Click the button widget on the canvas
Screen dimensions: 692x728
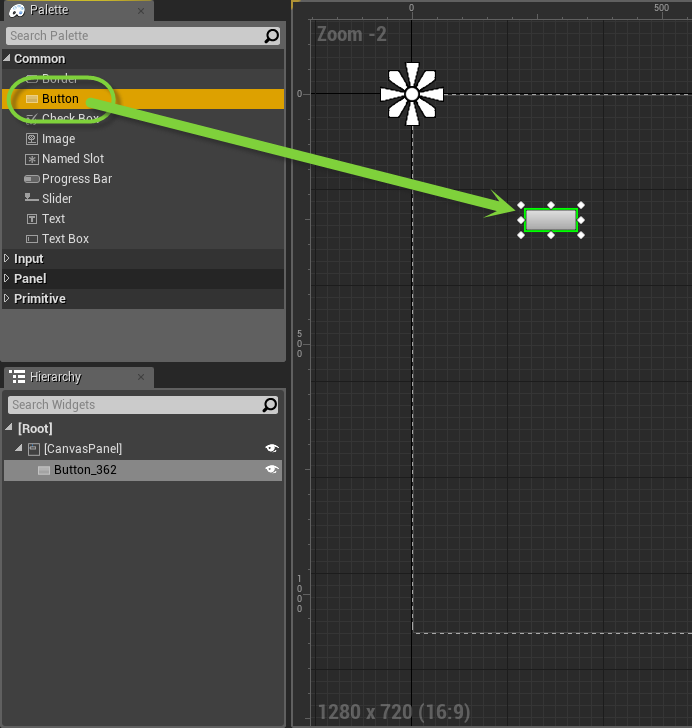pyautogui.click(x=551, y=220)
